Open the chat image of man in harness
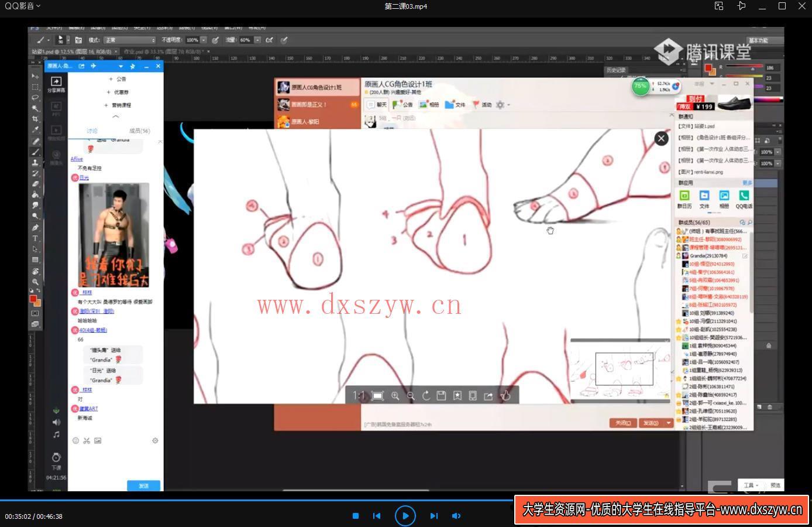This screenshot has width=812, height=527. tap(114, 235)
